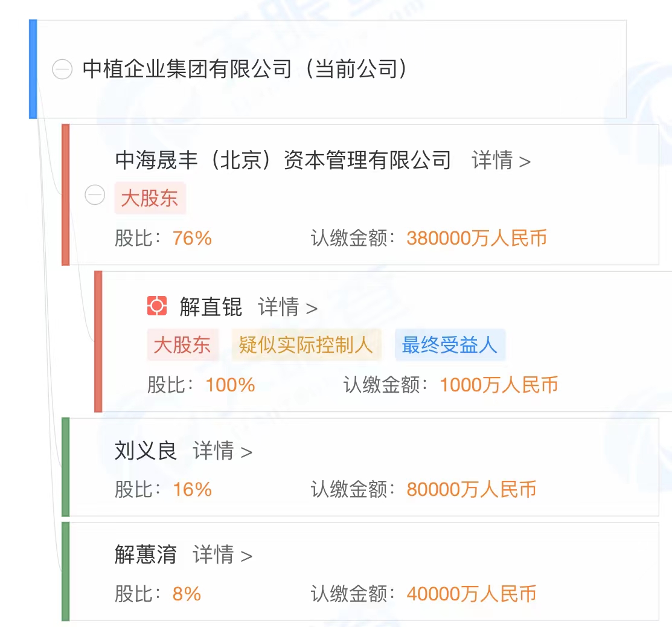The width and height of the screenshot is (672, 627).
Task: Click the 16% share ratio of 刘义良
Action: tap(192, 489)
